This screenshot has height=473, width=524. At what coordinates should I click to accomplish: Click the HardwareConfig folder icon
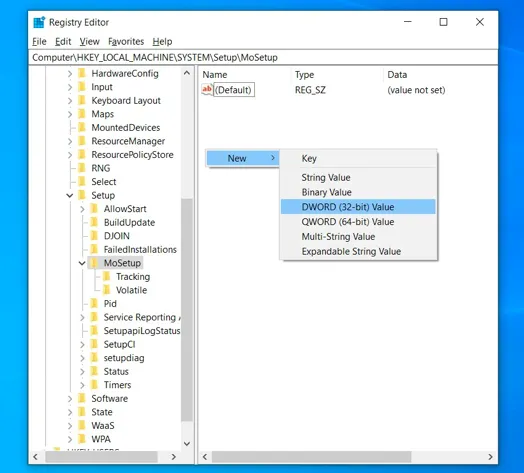point(82,74)
